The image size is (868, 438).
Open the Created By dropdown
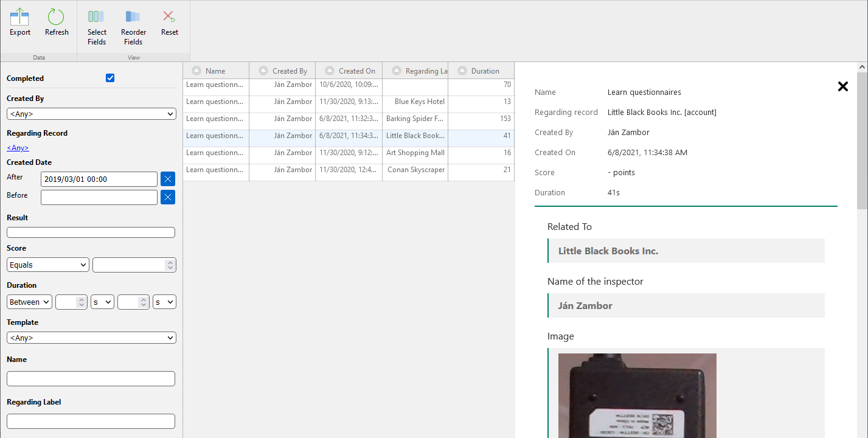tap(91, 114)
